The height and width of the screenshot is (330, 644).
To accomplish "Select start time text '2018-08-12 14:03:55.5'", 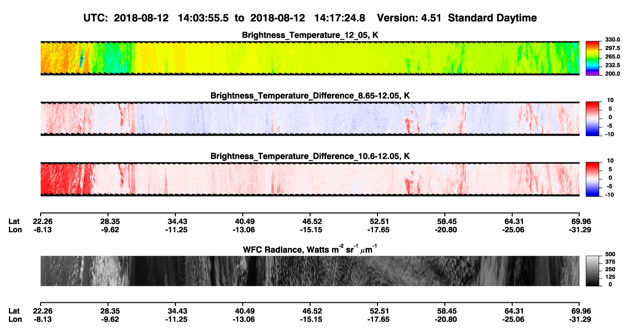I will (x=171, y=18).
